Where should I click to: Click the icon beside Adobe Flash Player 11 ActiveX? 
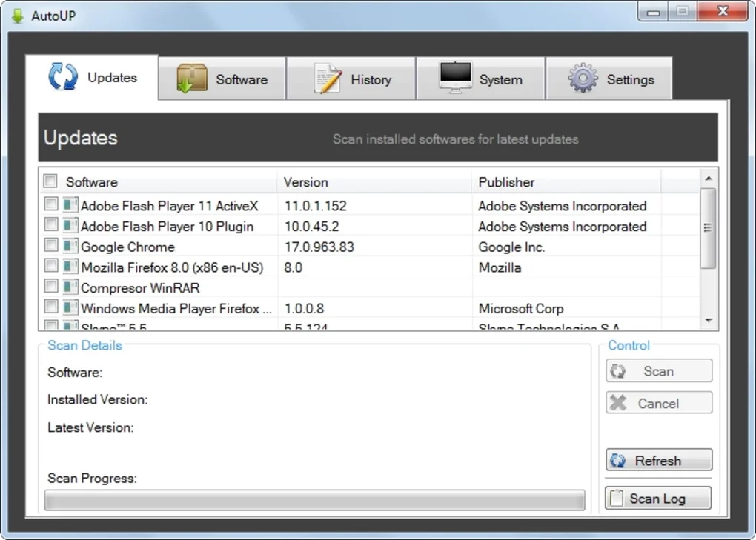click(70, 205)
